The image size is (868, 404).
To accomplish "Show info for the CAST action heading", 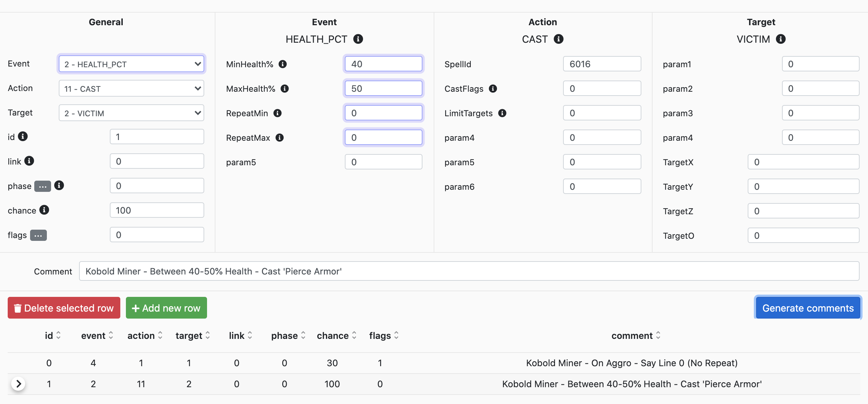I will pyautogui.click(x=558, y=39).
